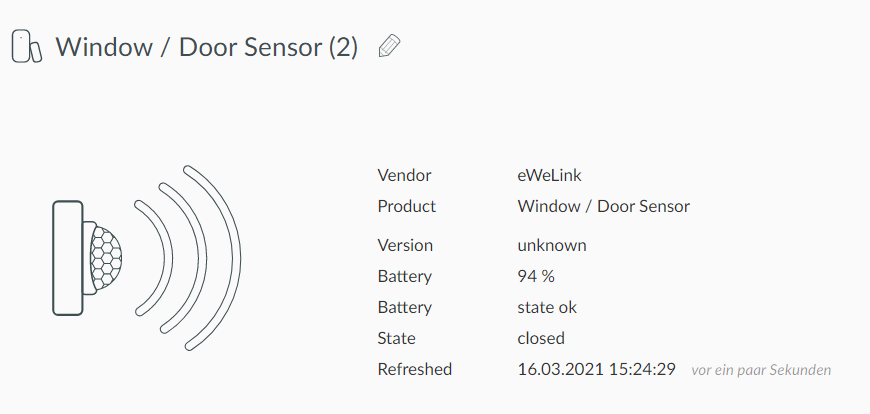This screenshot has width=870, height=414.
Task: Click the Vendor value eWeLink
Action: tap(549, 175)
